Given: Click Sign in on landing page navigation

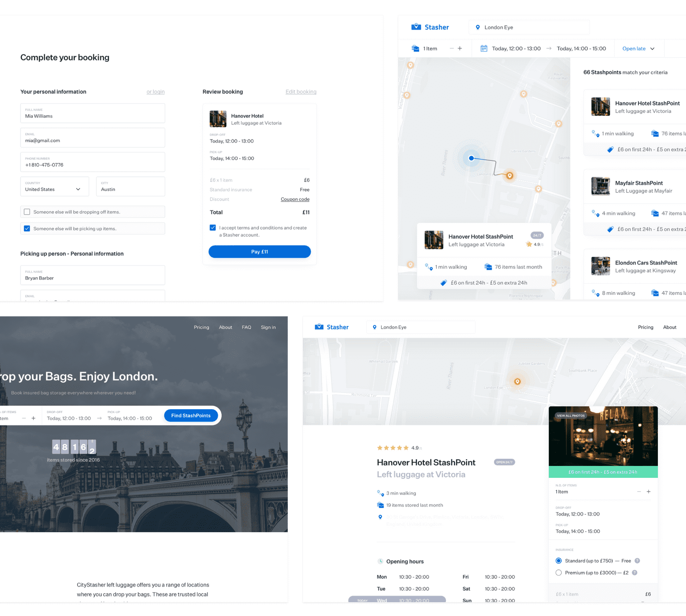Looking at the screenshot, I should point(268,327).
